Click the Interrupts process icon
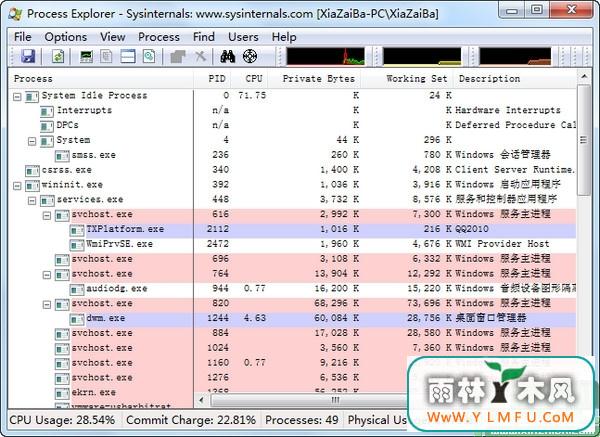This screenshot has width=600, height=437. coord(47,111)
